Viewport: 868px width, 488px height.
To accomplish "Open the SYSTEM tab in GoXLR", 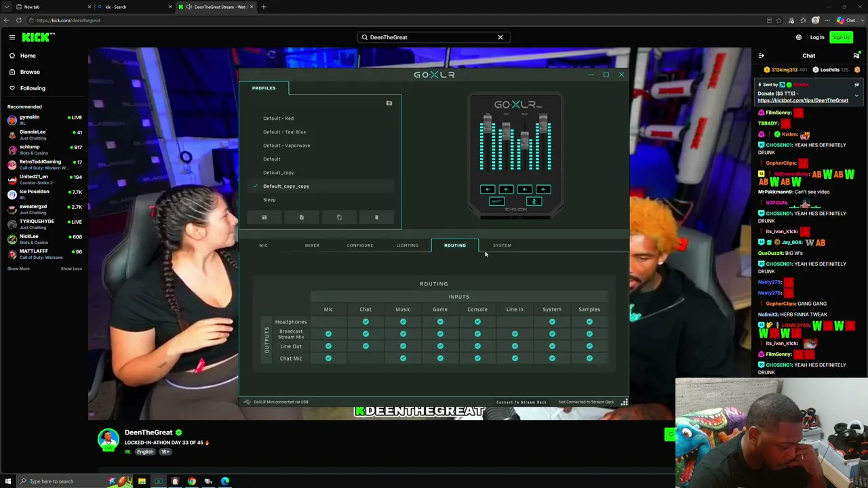I will pyautogui.click(x=502, y=245).
